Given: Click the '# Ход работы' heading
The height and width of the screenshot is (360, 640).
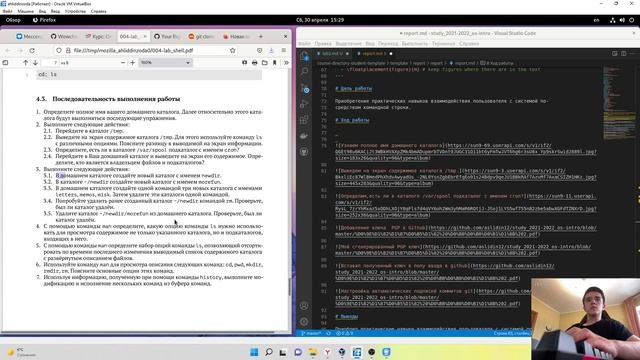Looking at the screenshot, I should [x=352, y=120].
